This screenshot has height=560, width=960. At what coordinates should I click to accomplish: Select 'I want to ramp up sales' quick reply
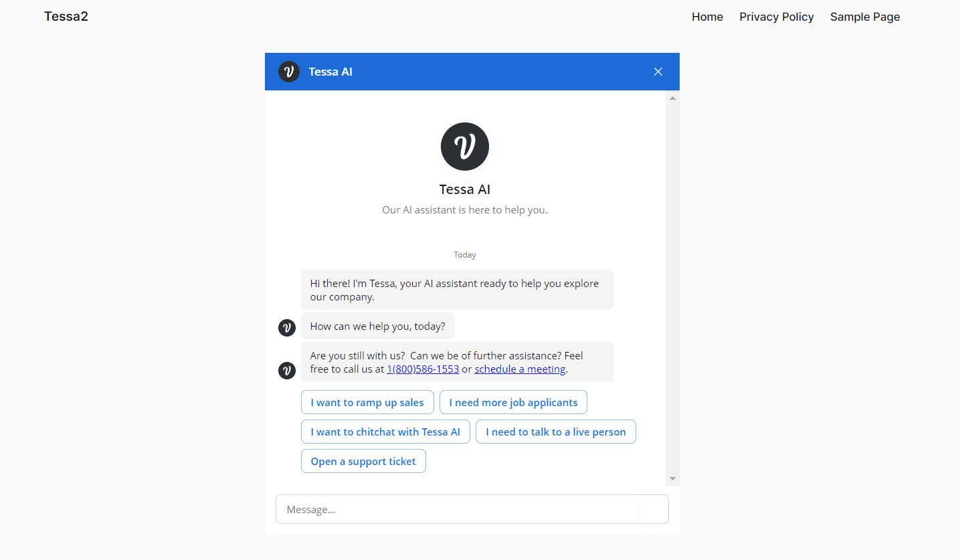[367, 402]
